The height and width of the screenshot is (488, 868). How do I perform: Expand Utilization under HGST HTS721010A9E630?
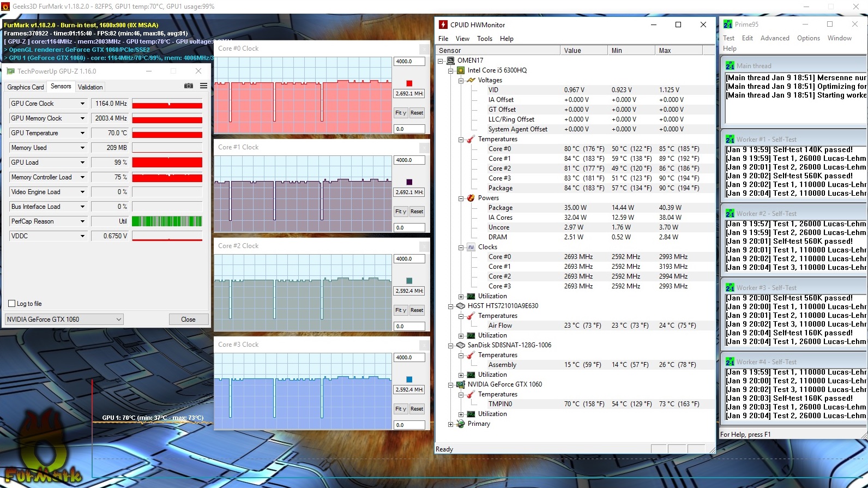(461, 335)
